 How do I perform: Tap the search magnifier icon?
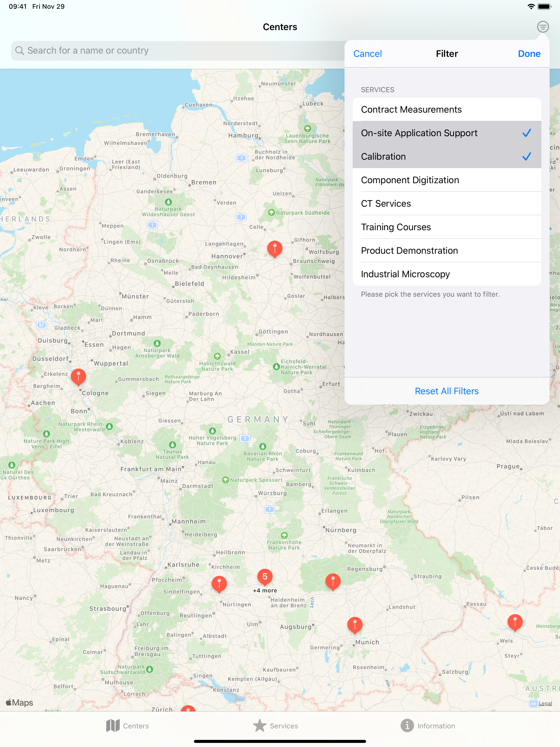click(20, 51)
